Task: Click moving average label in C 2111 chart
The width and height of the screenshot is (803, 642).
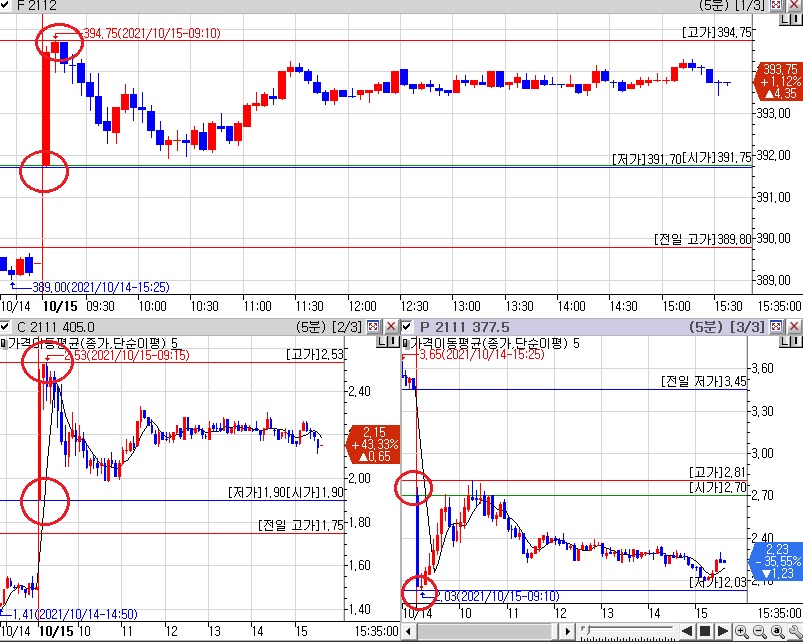Action: (x=93, y=343)
